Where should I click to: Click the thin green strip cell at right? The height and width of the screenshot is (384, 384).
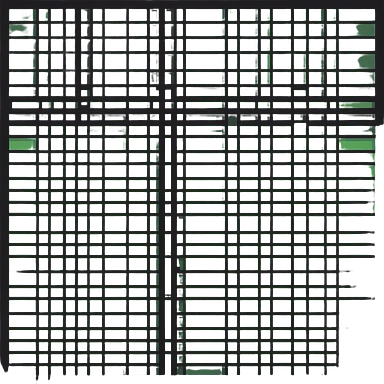(x=356, y=105)
